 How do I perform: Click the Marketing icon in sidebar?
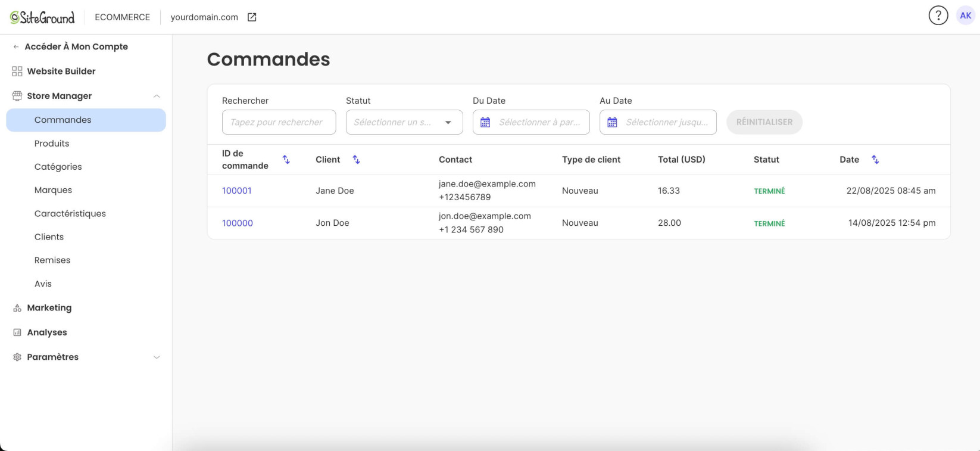click(17, 308)
